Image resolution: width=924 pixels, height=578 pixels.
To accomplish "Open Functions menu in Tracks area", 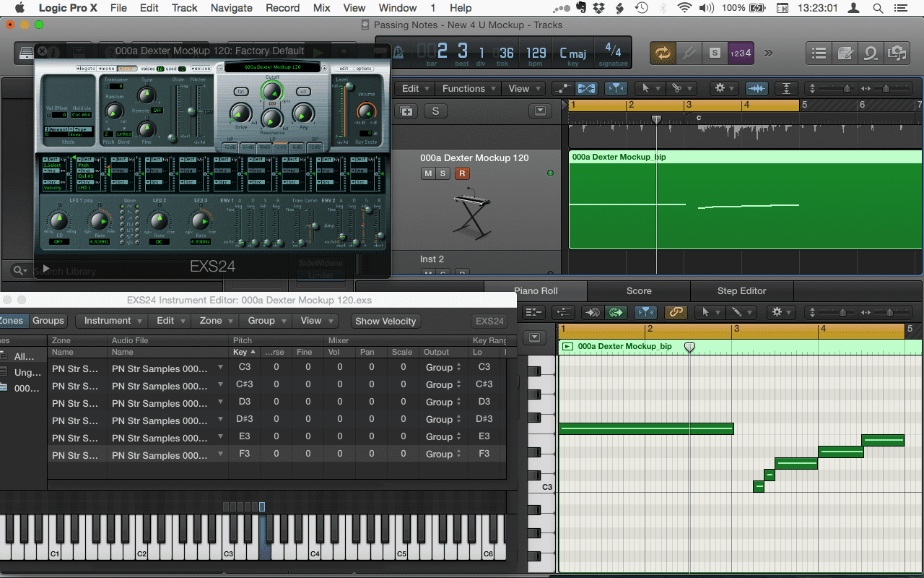I will [468, 88].
